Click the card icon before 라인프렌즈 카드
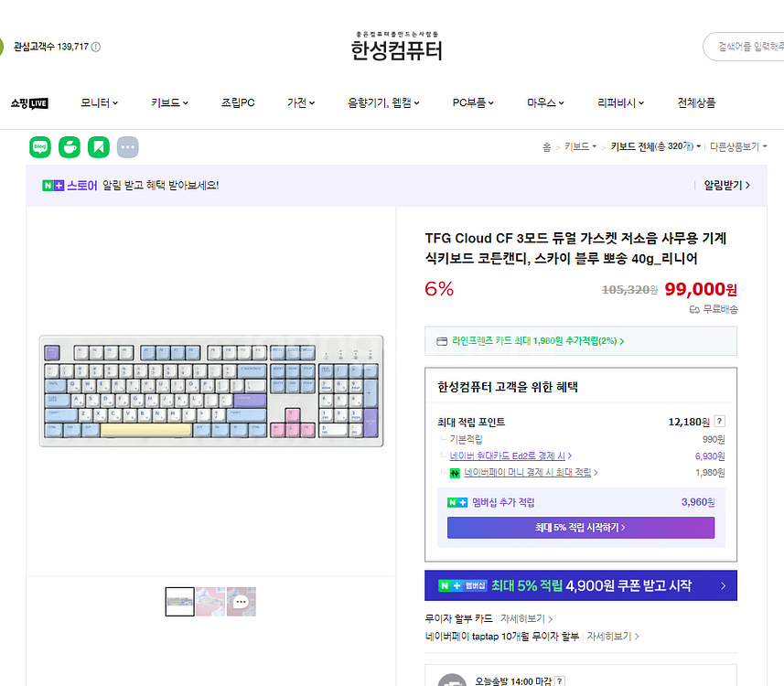Image resolution: width=784 pixels, height=686 pixels. pos(442,341)
